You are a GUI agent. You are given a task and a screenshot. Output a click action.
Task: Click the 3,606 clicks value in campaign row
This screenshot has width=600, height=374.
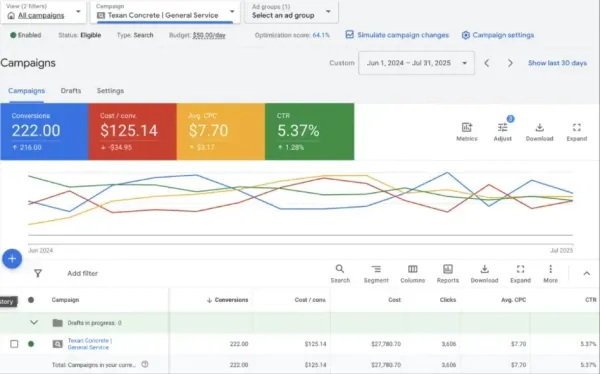pos(449,344)
